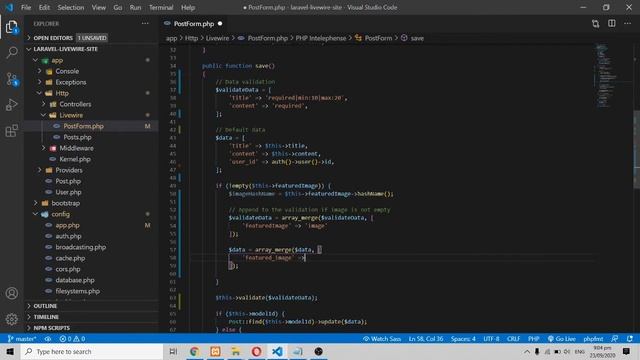Expand the NPM SCRIPTS section

[x=51, y=328]
